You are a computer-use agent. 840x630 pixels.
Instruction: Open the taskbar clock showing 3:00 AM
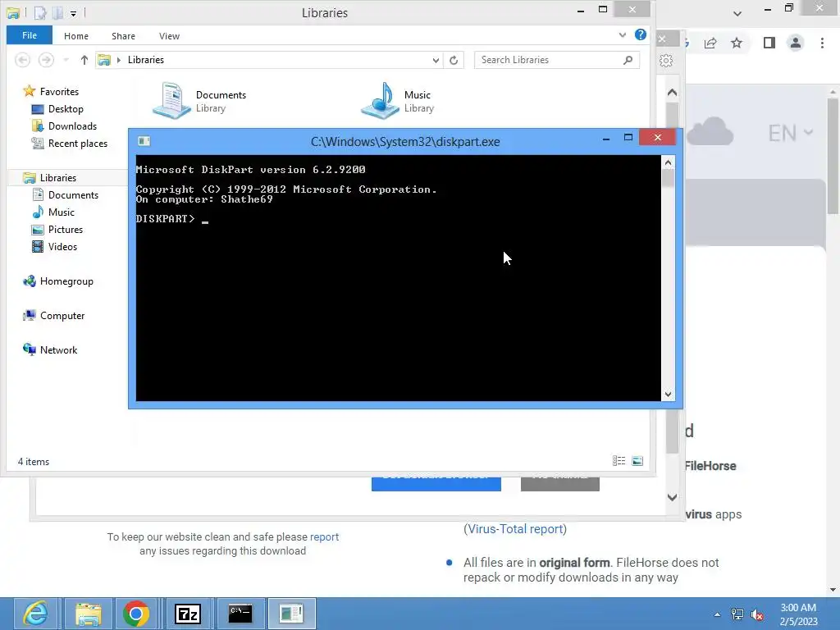(x=798, y=614)
